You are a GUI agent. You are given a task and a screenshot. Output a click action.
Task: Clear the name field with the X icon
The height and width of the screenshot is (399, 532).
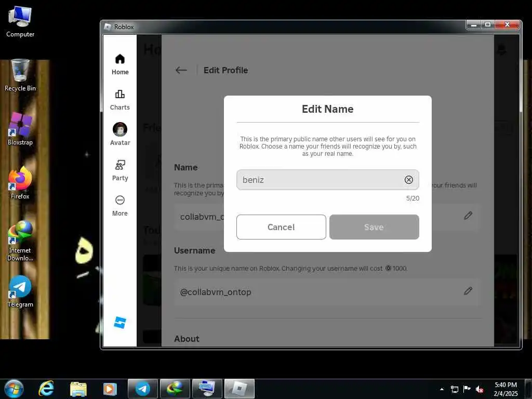tap(408, 180)
